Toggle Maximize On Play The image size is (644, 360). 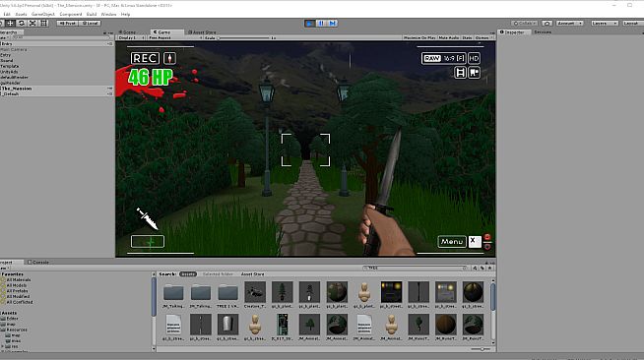click(419, 37)
